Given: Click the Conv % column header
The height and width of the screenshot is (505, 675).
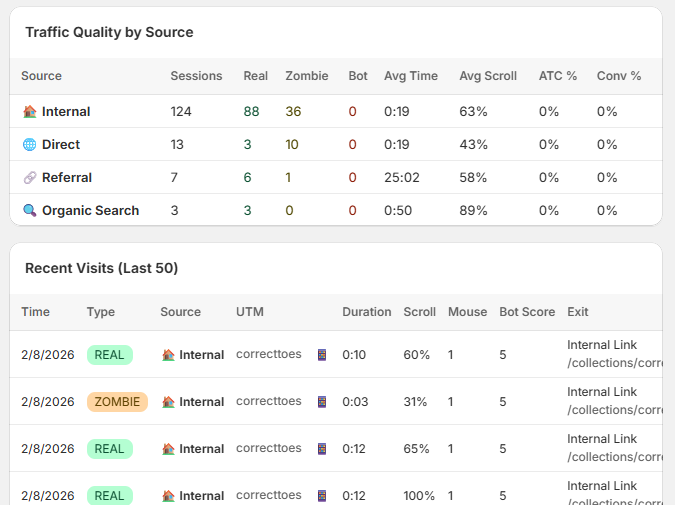Looking at the screenshot, I should [618, 76].
